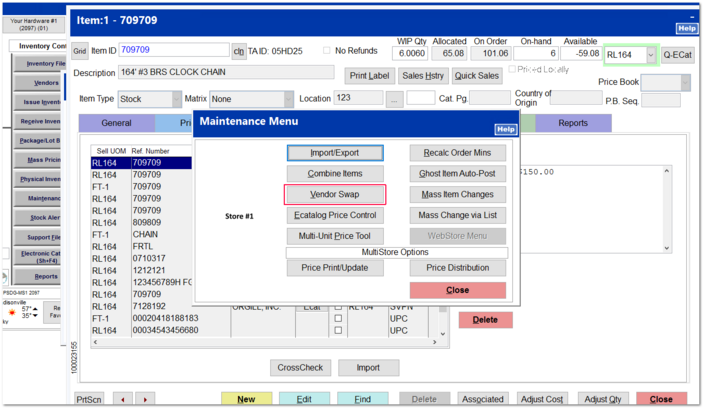The image size is (704, 409).
Task: Open the Price Book dropdown
Action: pyautogui.click(x=685, y=83)
